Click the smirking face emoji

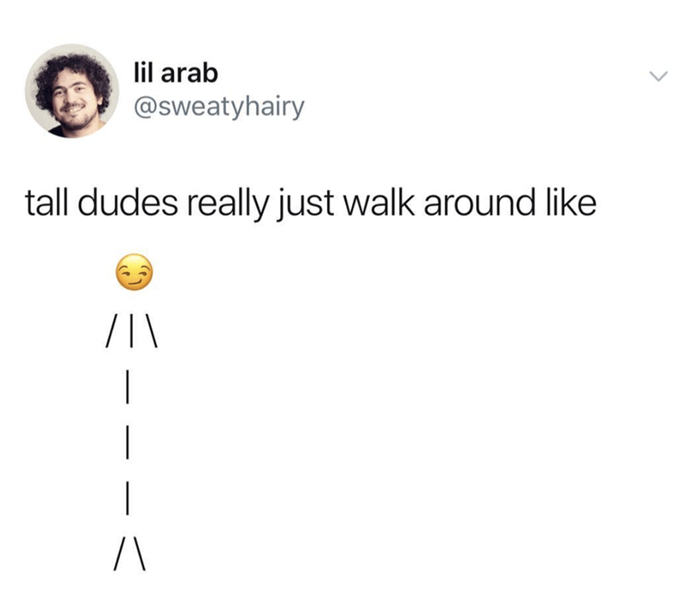pyautogui.click(x=135, y=272)
